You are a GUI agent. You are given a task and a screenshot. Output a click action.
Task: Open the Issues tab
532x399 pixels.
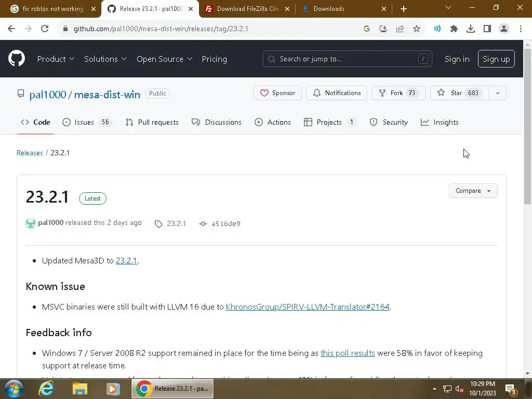(87, 122)
